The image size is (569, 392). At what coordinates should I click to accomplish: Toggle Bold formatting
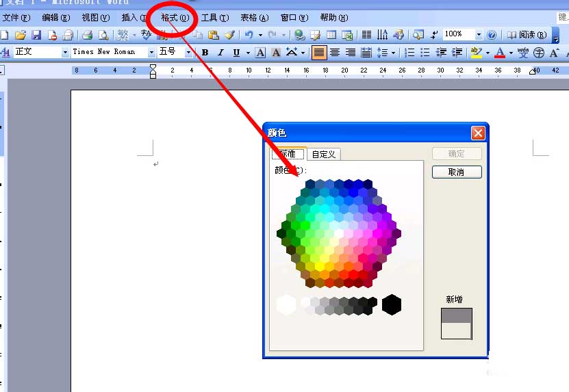(205, 53)
